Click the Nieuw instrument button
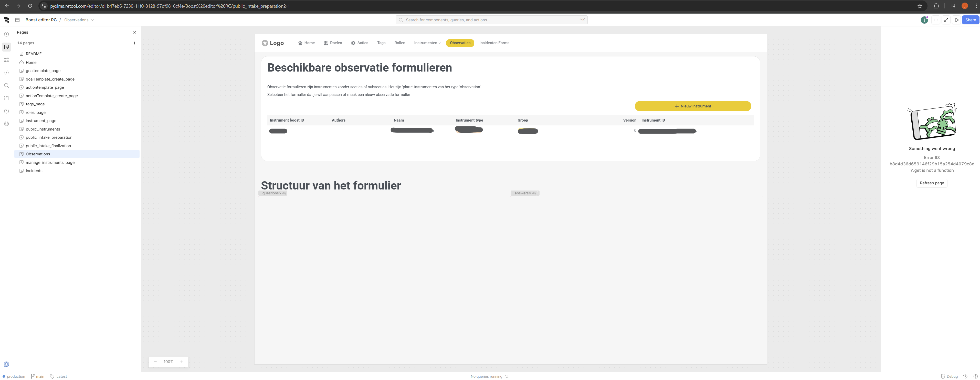The image size is (980, 380). click(x=692, y=106)
